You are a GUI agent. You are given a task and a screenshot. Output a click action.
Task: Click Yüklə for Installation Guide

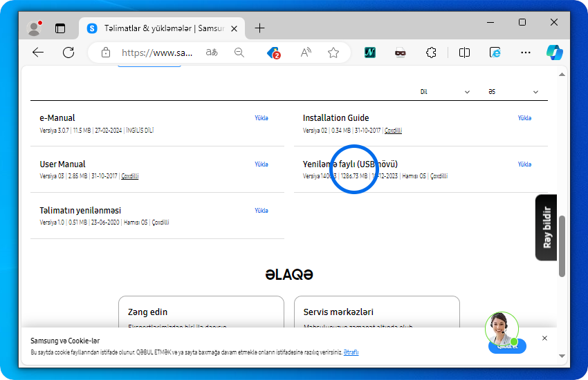coord(524,118)
